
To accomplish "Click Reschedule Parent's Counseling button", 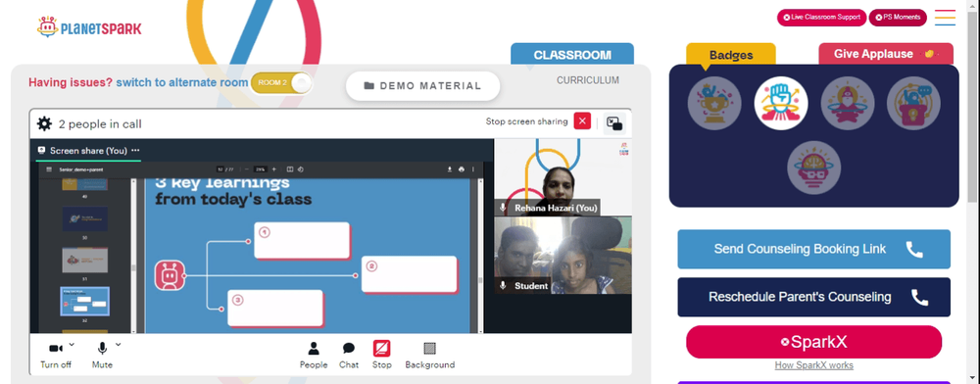I will (813, 297).
